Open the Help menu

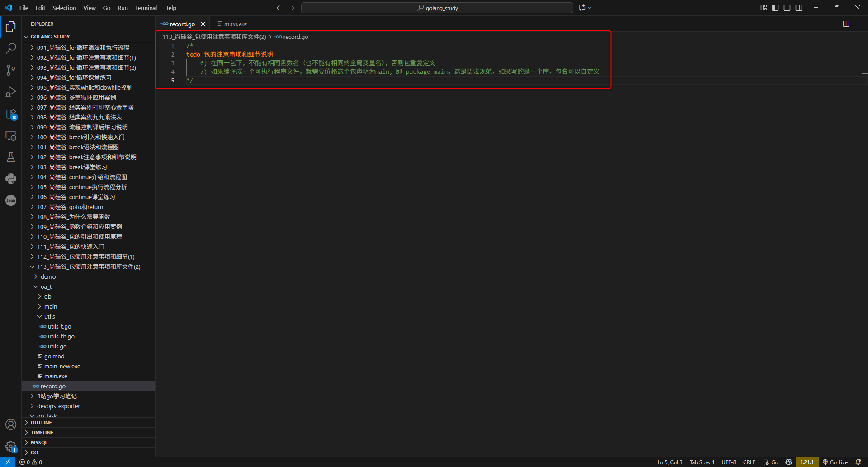(170, 8)
